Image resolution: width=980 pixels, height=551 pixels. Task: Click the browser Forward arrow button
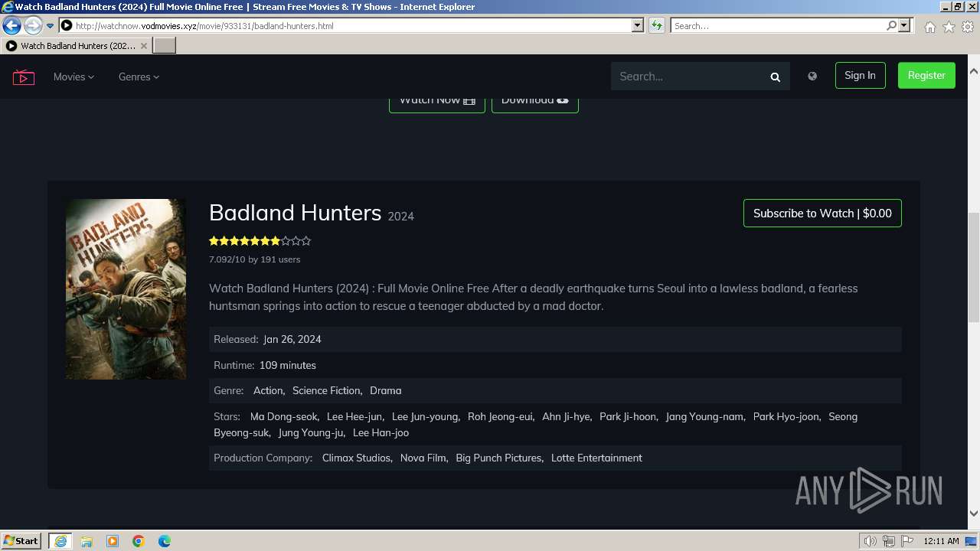point(32,25)
